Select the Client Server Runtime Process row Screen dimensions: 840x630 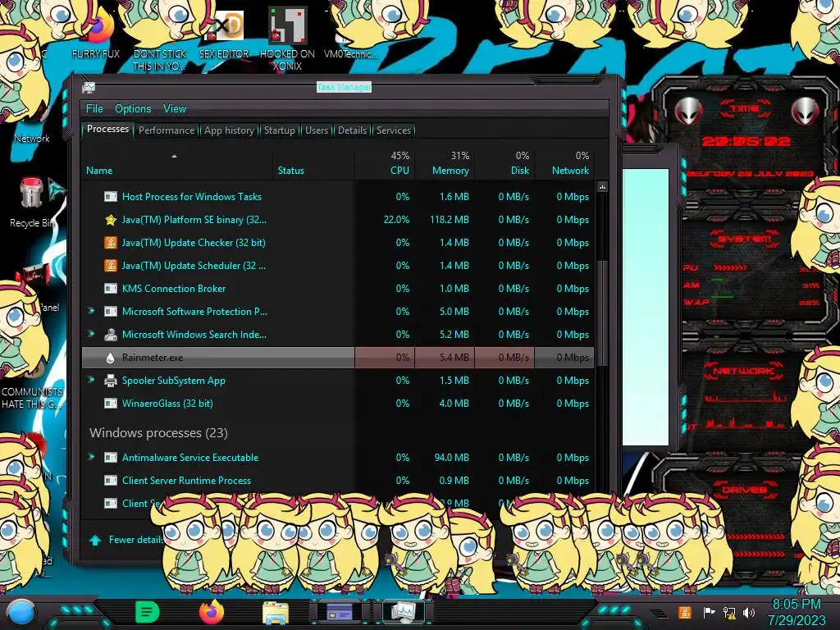[337, 481]
